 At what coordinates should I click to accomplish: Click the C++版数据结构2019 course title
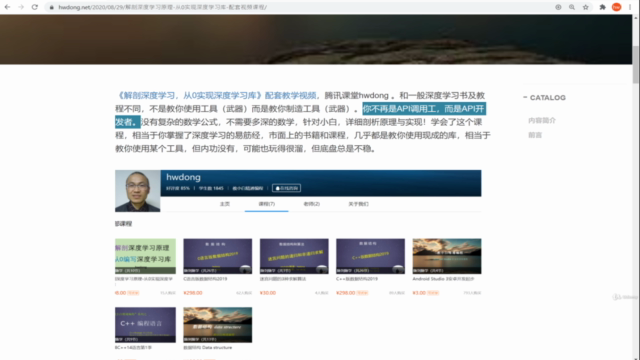click(357, 279)
